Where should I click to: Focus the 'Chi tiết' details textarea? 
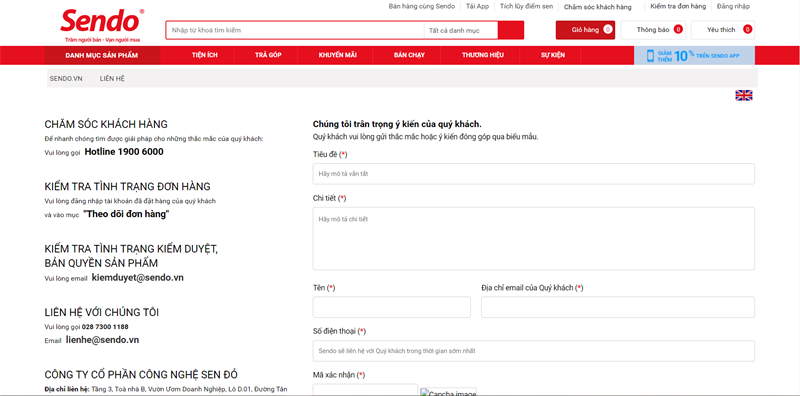click(534, 239)
